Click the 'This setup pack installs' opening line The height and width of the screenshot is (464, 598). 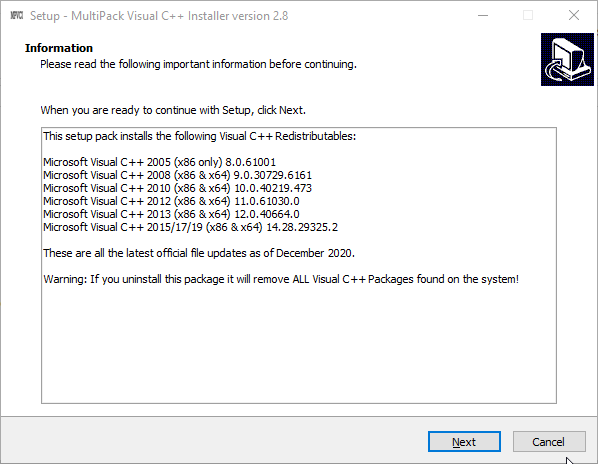pos(199,136)
